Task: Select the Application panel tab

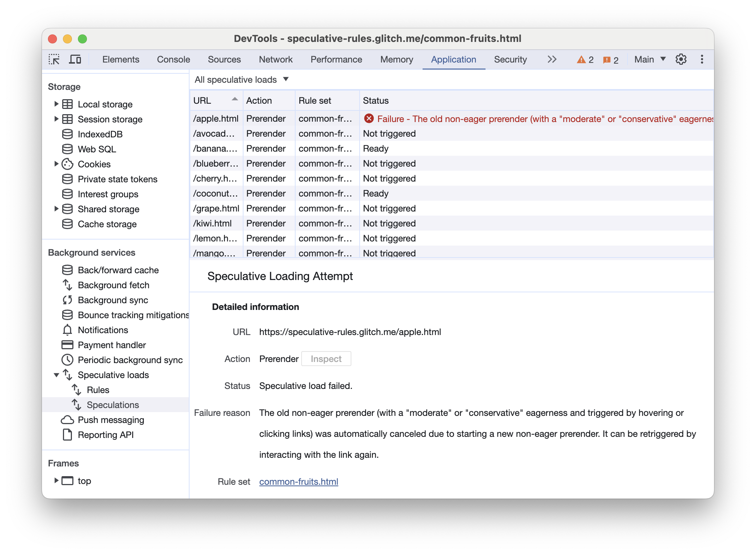Action: click(x=453, y=59)
